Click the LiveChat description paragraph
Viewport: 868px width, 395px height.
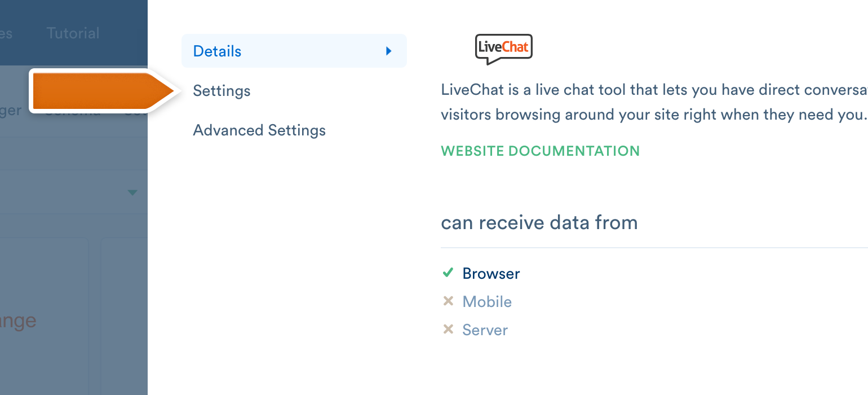pyautogui.click(x=654, y=102)
